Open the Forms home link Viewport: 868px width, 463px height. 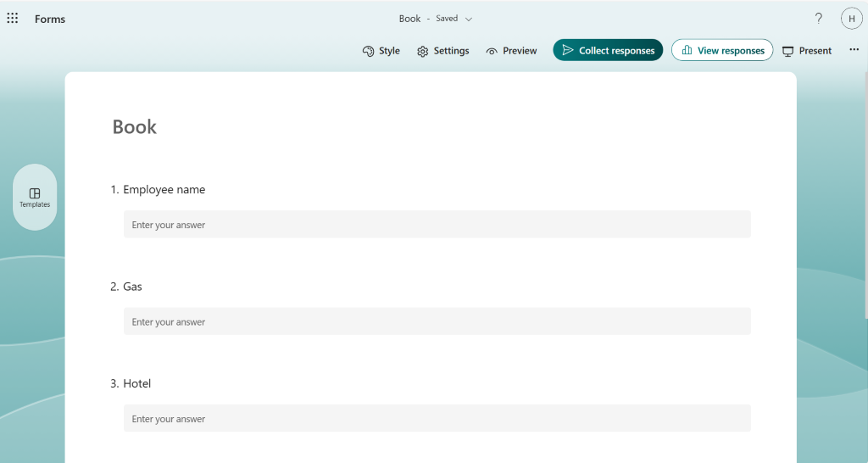click(x=50, y=19)
